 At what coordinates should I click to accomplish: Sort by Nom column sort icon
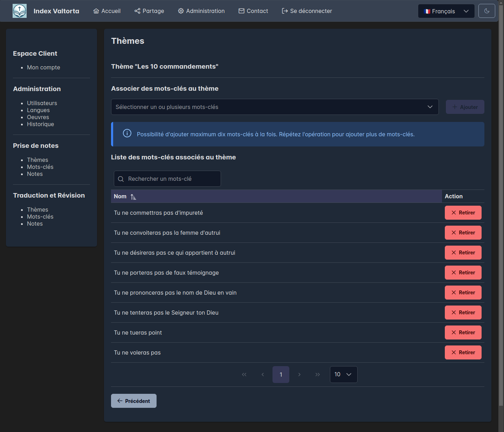tap(133, 197)
